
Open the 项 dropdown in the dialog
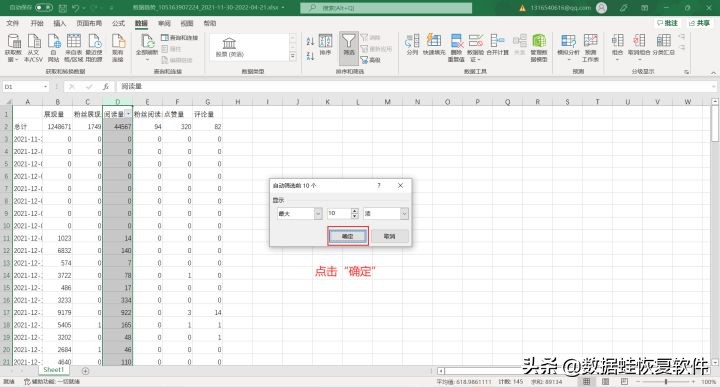(404, 213)
